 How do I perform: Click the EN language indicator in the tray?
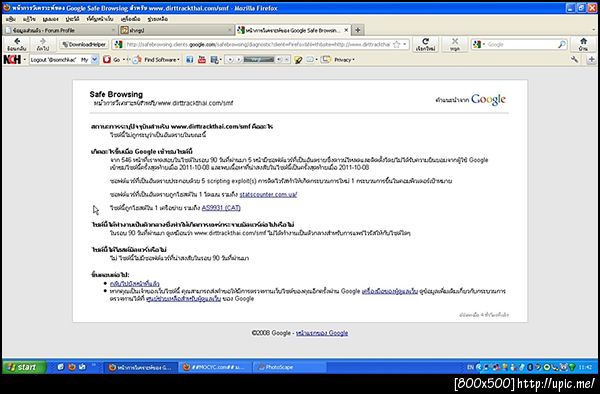point(470,367)
